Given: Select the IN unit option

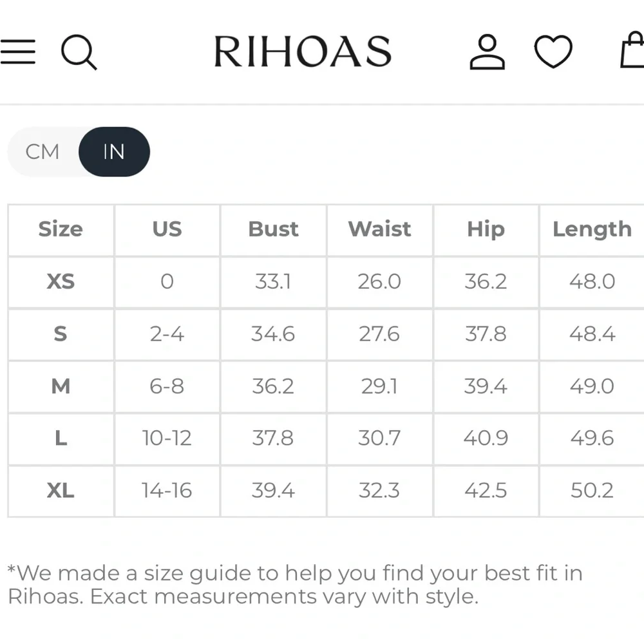Looking at the screenshot, I should click(x=114, y=152).
